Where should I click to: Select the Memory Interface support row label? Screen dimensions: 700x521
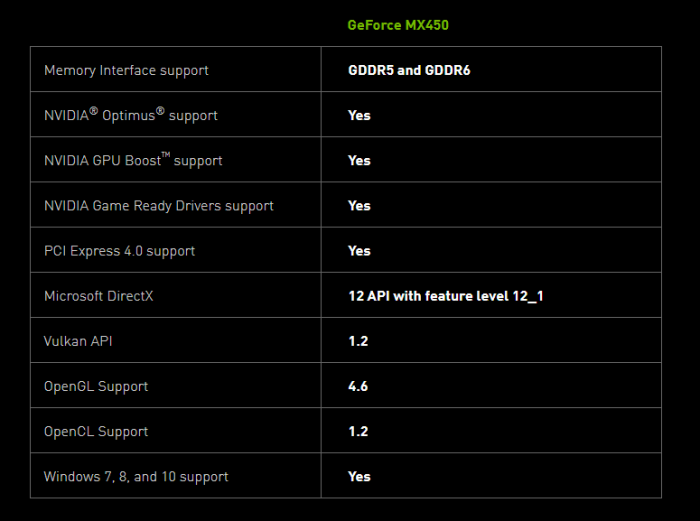[126, 71]
